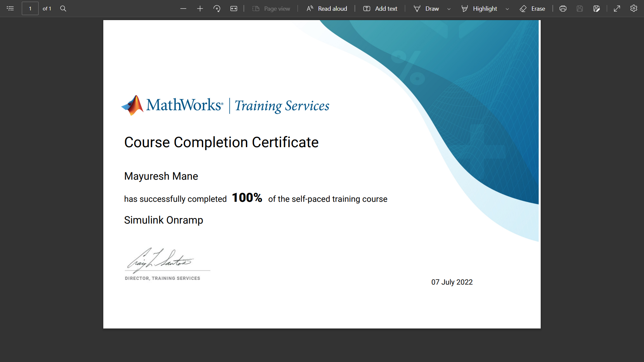Expand Draw tool options dropdown
The image size is (644, 362).
click(x=449, y=9)
